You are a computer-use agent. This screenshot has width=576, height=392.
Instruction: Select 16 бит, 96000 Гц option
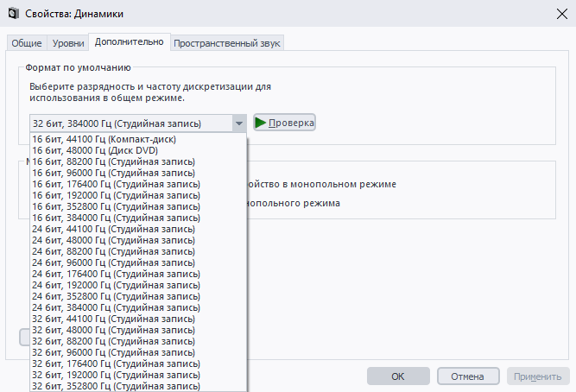pos(138,173)
